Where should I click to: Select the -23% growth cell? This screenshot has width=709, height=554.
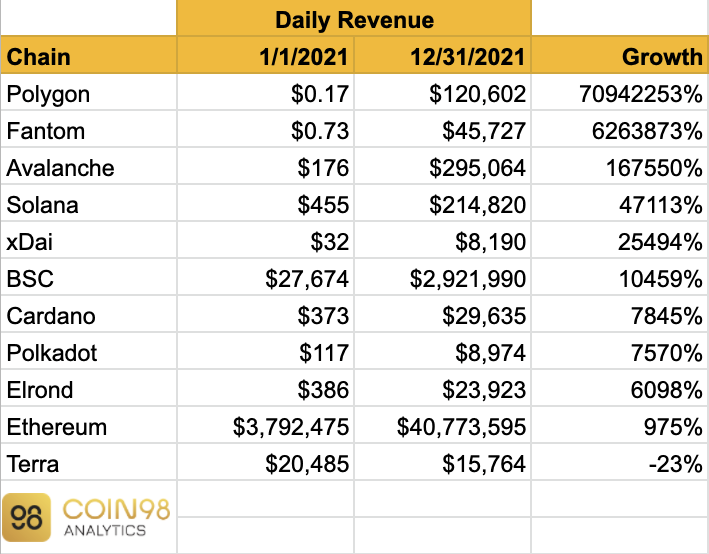pos(619,463)
